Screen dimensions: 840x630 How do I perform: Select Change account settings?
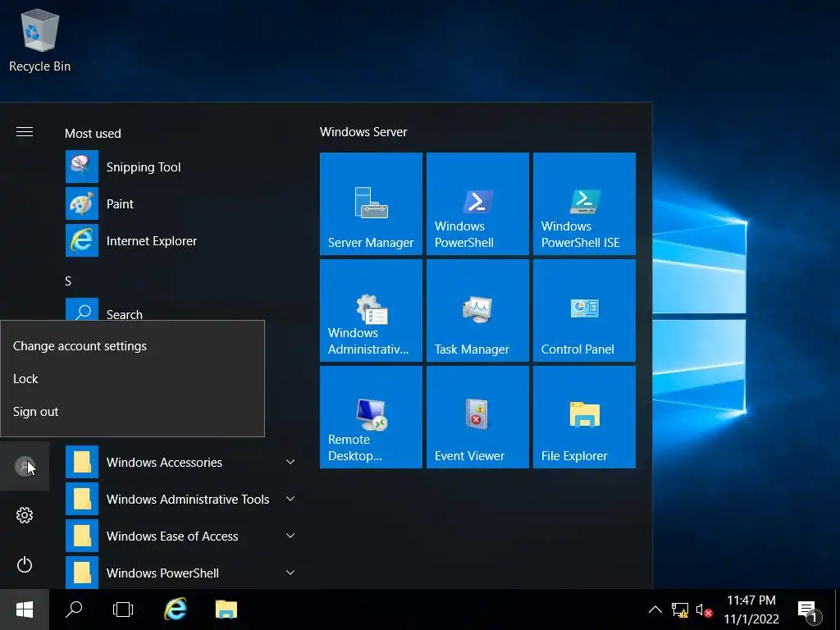point(132,346)
